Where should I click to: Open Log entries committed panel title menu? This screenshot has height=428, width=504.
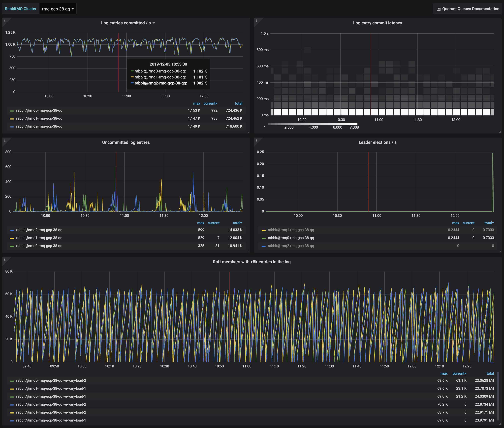pos(128,23)
